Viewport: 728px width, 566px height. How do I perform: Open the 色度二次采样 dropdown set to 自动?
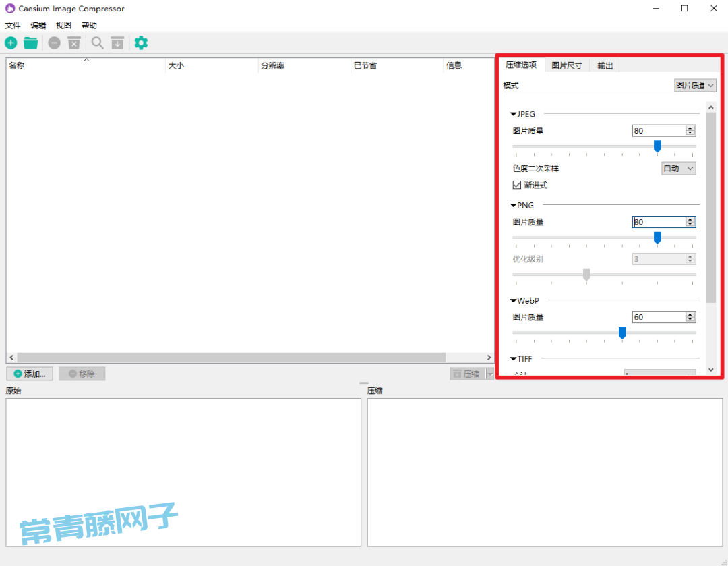click(x=678, y=169)
